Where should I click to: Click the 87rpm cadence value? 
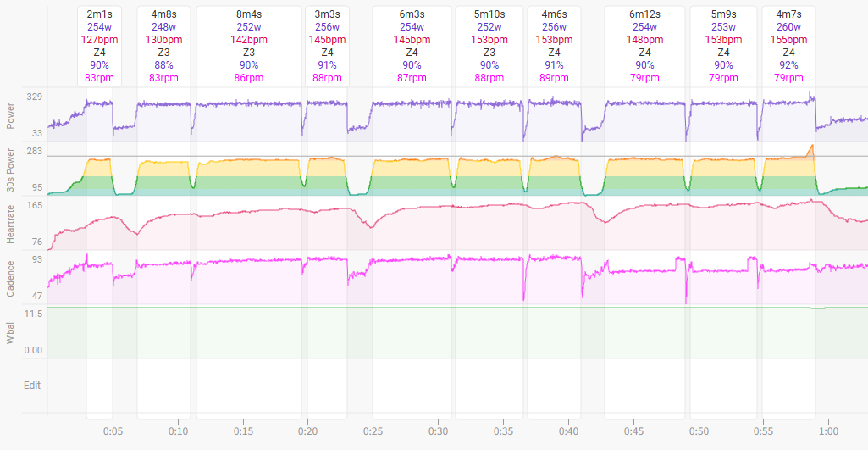coord(412,78)
